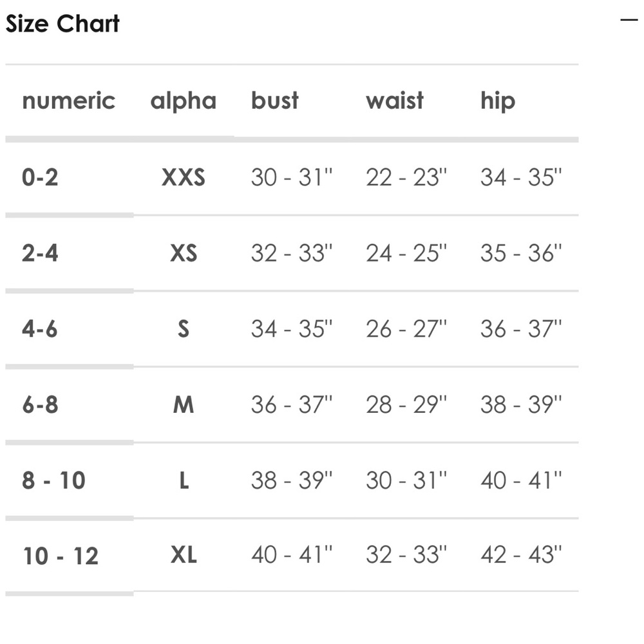Select the hip column header
Image resolution: width=644 pixels, height=644 pixels.
(x=498, y=102)
